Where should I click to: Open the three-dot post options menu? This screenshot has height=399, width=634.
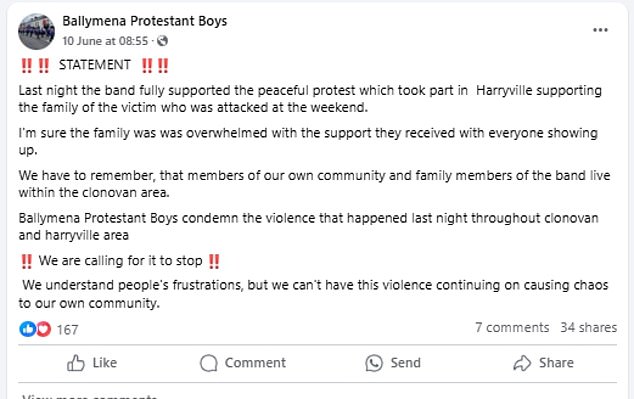point(600,30)
